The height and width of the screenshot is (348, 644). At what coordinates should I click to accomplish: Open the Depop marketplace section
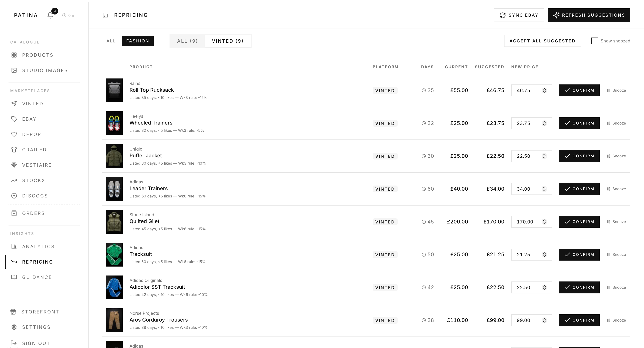31,134
